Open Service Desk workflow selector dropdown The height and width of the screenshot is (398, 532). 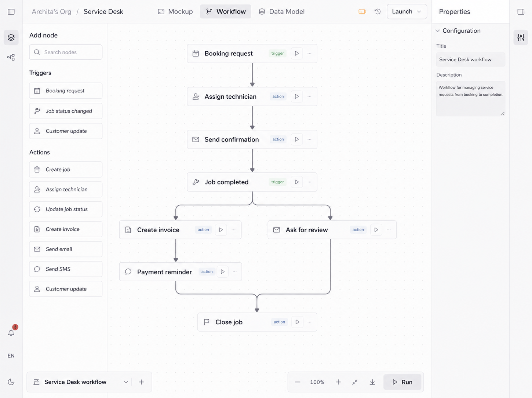click(81, 382)
